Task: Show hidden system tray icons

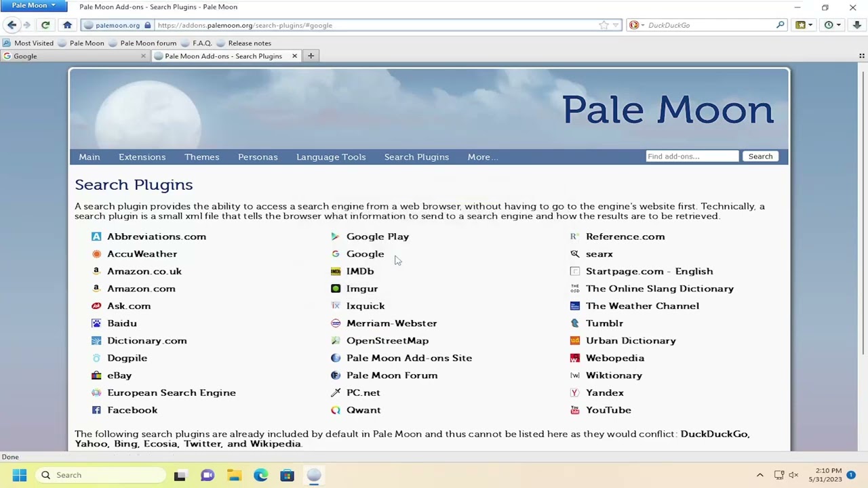Action: (759, 475)
